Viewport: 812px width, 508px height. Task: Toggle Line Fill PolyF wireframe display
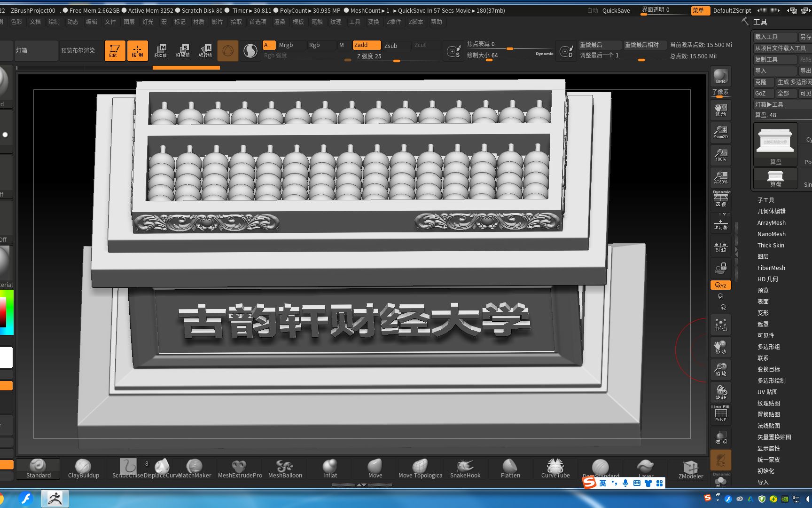click(720, 414)
